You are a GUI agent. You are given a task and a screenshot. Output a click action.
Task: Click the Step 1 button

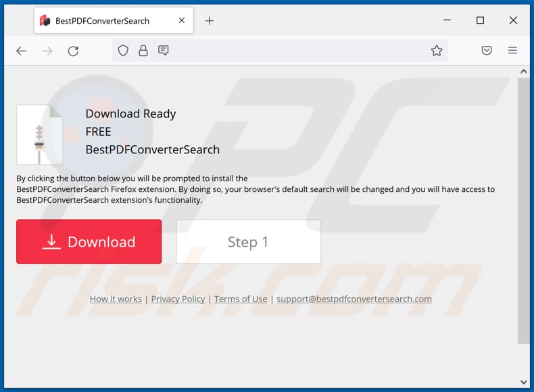point(248,241)
